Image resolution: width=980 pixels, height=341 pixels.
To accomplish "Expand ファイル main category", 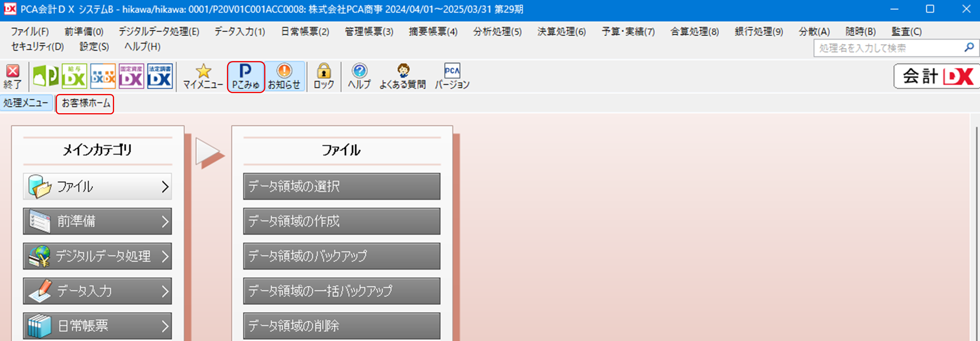I will point(97,187).
